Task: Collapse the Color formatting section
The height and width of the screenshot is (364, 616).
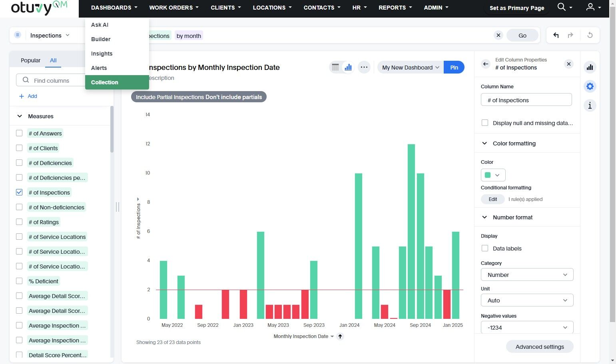Action: coord(484,143)
